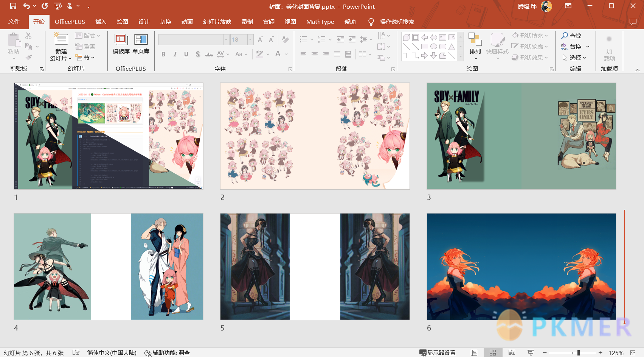
Task: Click the Redo/Repeat icon in quick access
Action: point(45,6)
